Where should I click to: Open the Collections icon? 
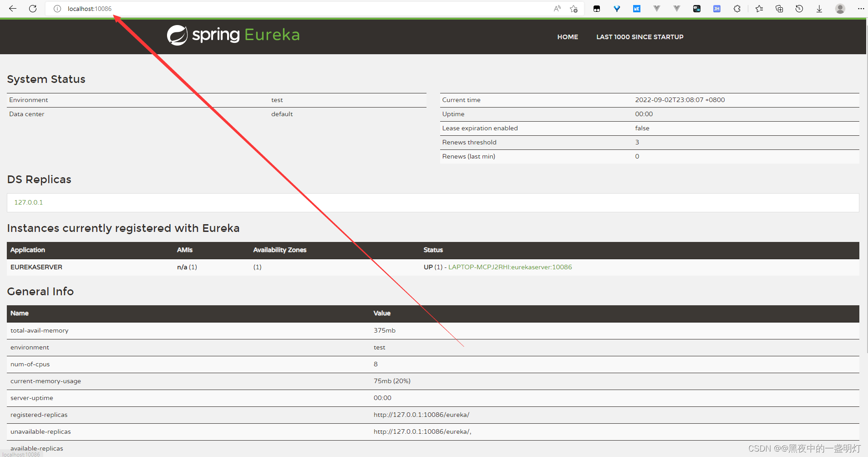point(779,9)
